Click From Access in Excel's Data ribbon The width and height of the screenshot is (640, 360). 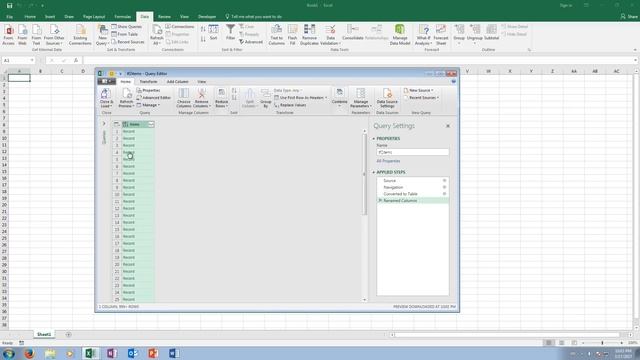pos(9,35)
